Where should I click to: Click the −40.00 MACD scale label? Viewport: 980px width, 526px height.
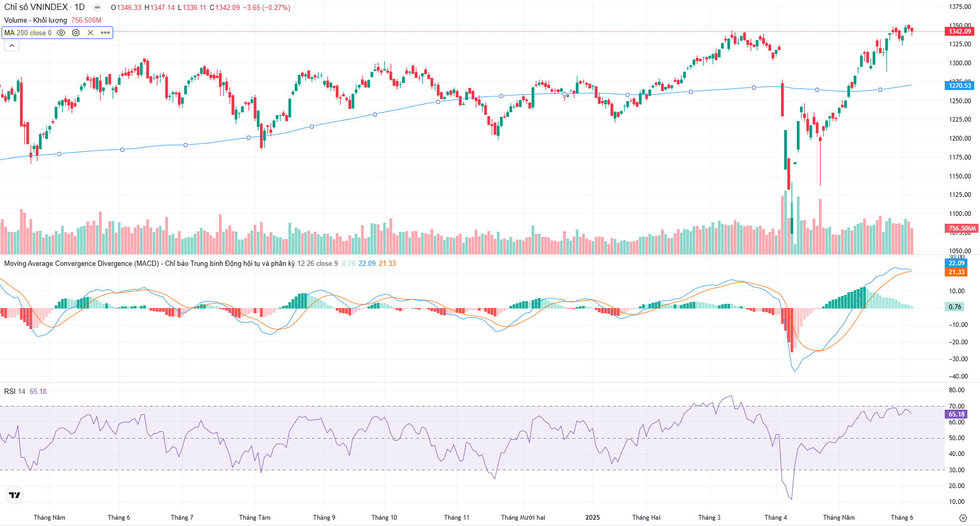[x=958, y=376]
